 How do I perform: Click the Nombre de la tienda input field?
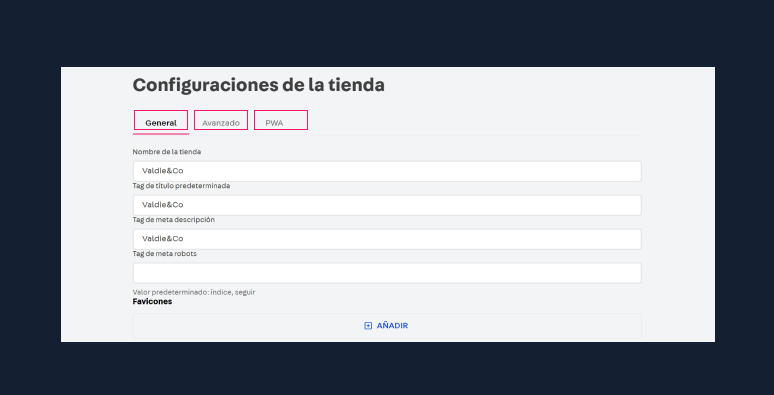pyautogui.click(x=387, y=171)
